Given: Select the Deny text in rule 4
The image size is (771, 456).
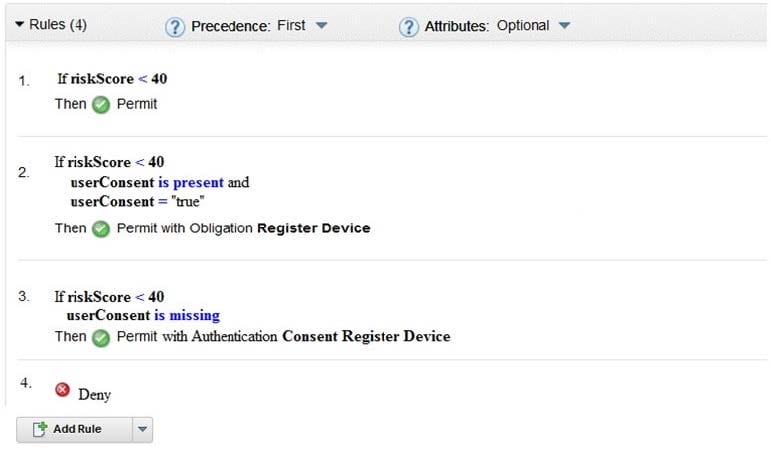Looking at the screenshot, I should (x=94, y=395).
